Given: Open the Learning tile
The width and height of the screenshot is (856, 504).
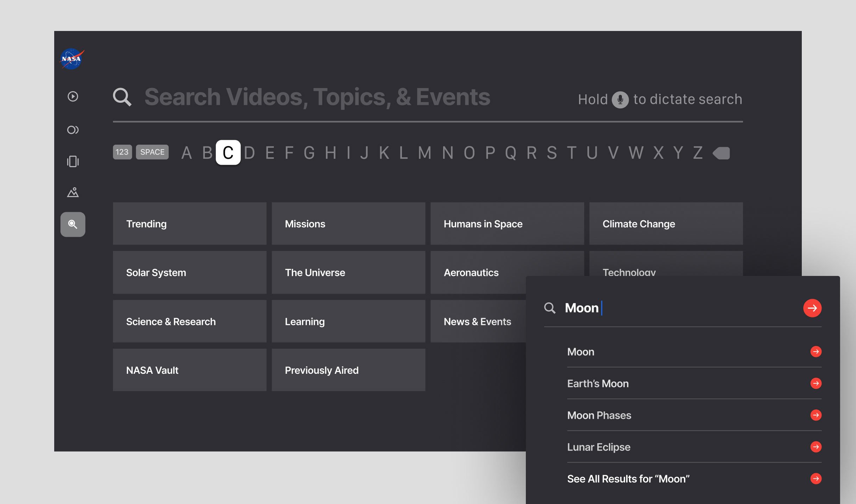Looking at the screenshot, I should click(x=348, y=321).
